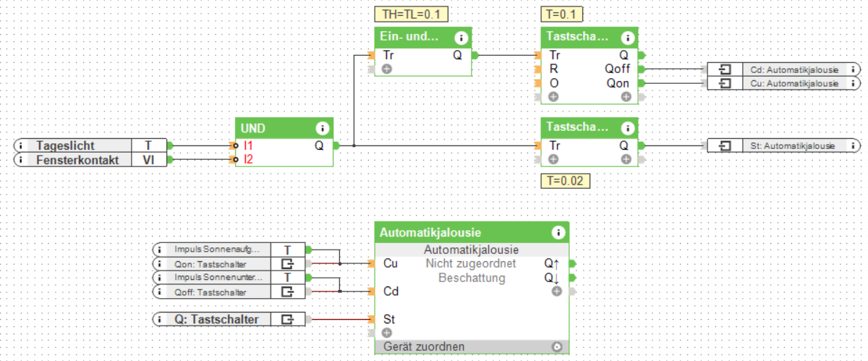Select the T=0.02 parameter label
This screenshot has width=868, height=361.
(x=565, y=180)
